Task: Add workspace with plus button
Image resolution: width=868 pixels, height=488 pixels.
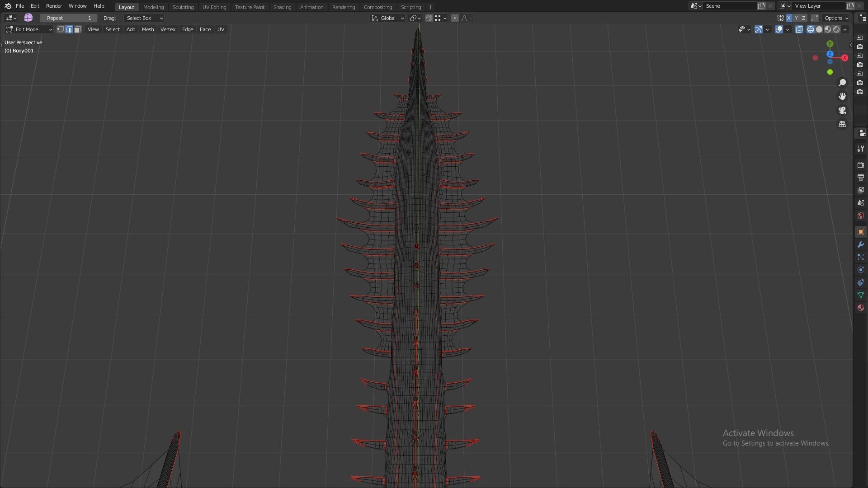Action: [x=430, y=7]
